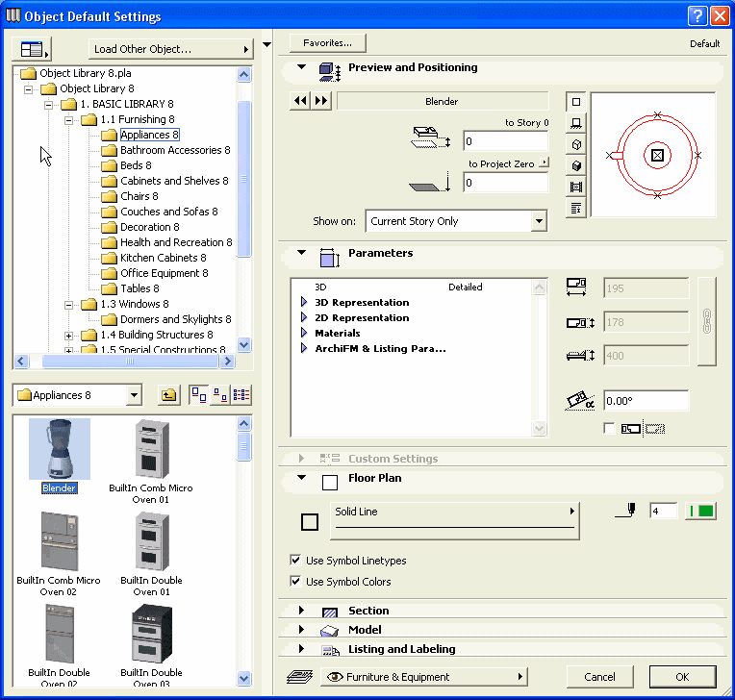Click the Favorites button
This screenshot has height=700, width=735.
[x=327, y=43]
